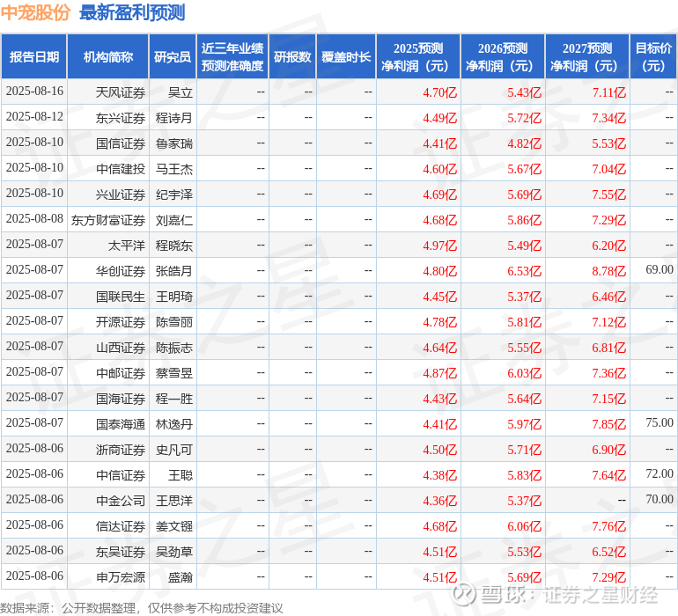Select the 东方财富证券 institution cell
Image resolution: width=678 pixels, height=616 pixels.
pyautogui.click(x=108, y=220)
